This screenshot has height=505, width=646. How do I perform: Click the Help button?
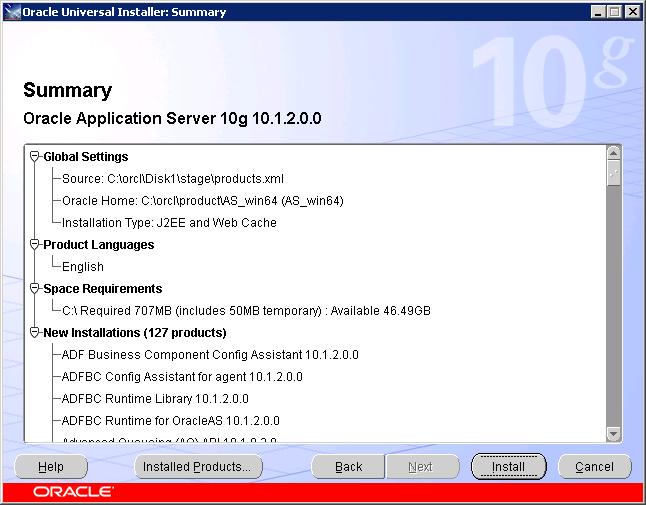[51, 467]
